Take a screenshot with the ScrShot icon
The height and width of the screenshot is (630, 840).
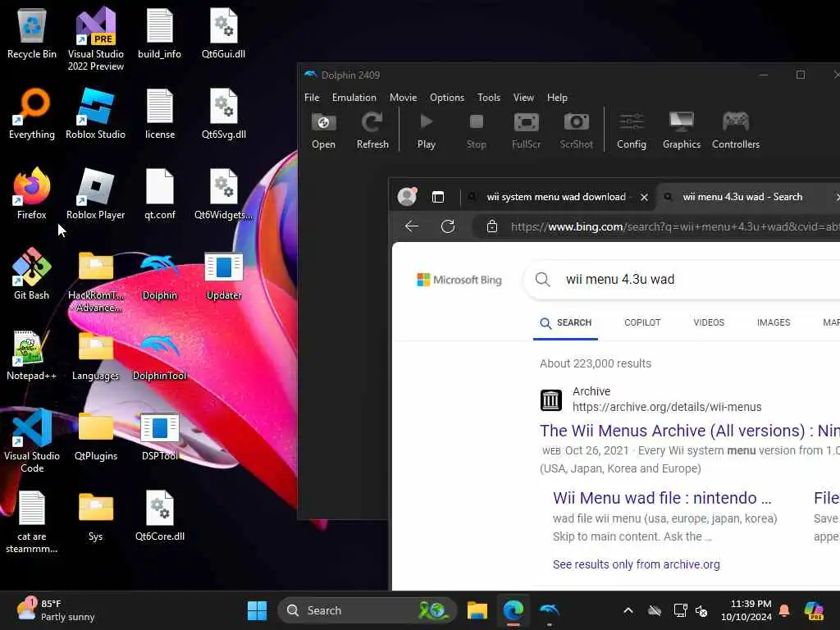click(577, 130)
